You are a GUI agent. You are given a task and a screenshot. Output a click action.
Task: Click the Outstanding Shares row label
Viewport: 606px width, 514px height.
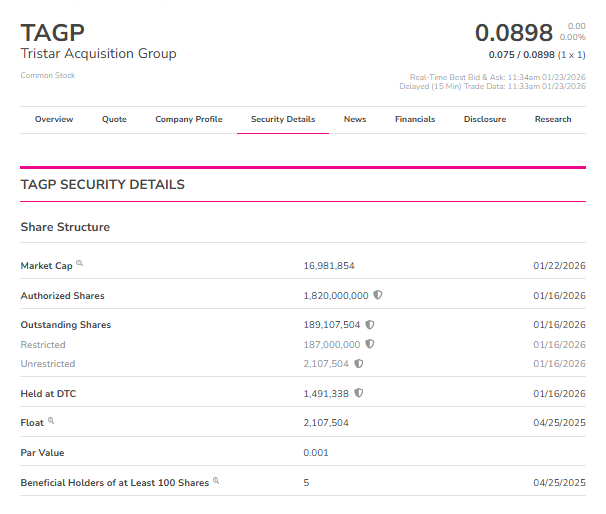(x=66, y=325)
